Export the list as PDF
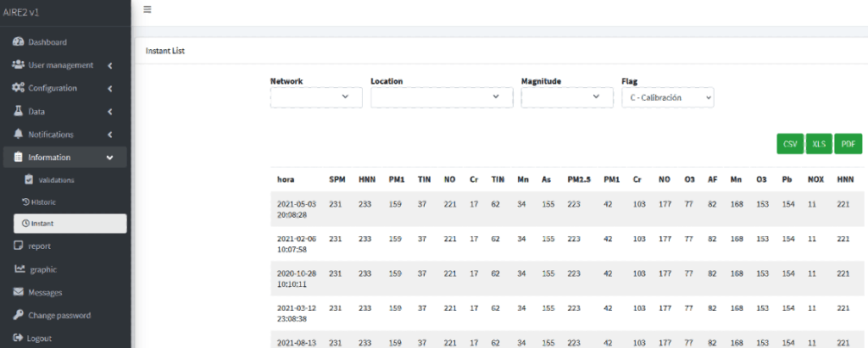 pos(847,144)
